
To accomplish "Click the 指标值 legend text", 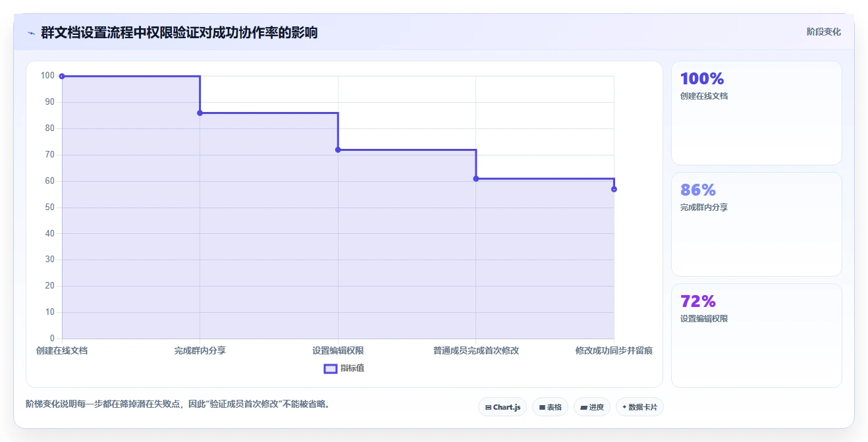I will pos(352,368).
